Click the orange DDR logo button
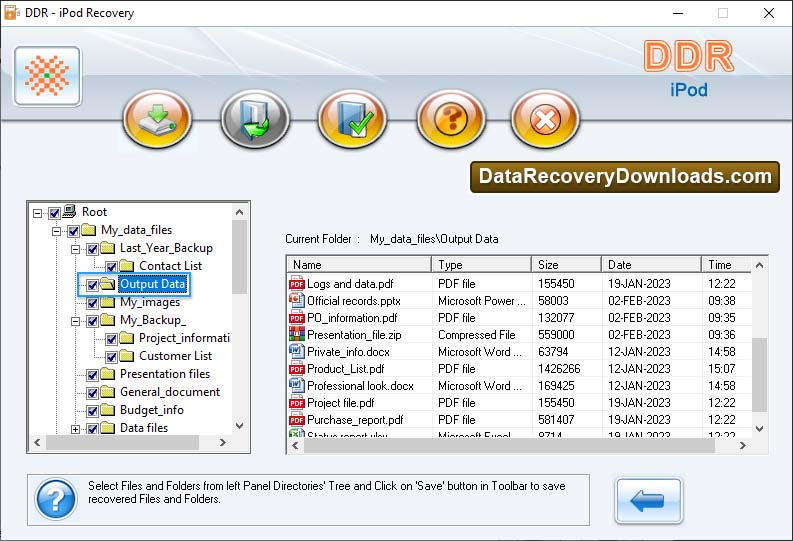 tap(48, 76)
